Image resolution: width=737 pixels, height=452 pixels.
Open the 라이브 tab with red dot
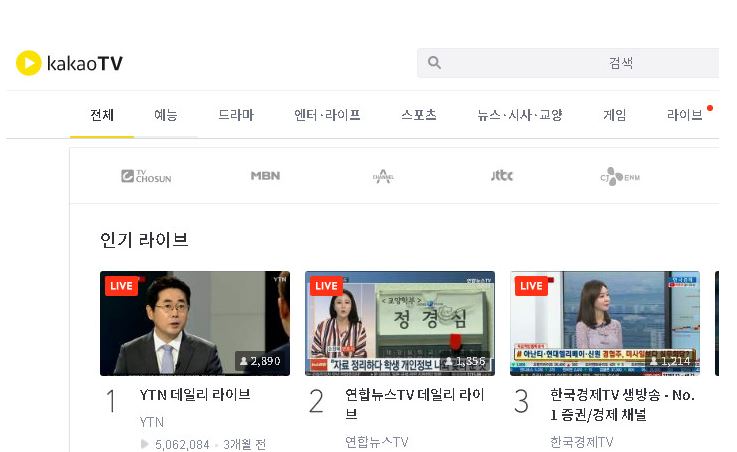[x=685, y=115]
